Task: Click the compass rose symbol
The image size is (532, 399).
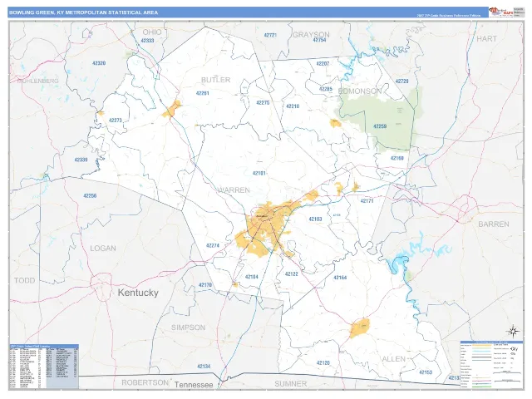Action: pyautogui.click(x=513, y=331)
